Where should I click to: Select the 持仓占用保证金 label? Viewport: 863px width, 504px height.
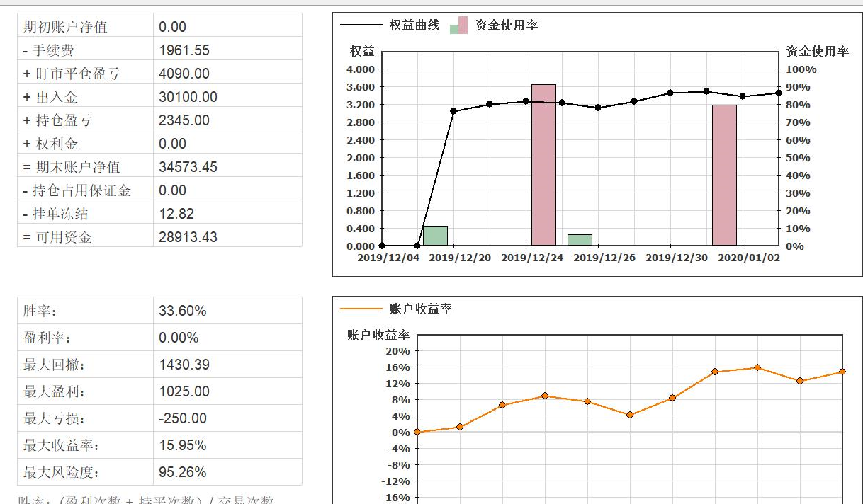(77, 190)
